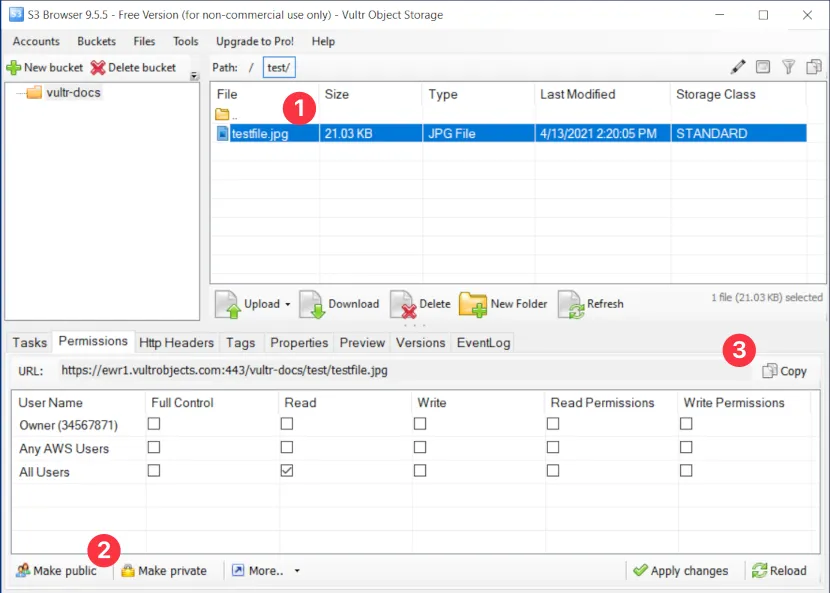Switch to the Versions tab
The height and width of the screenshot is (593, 830).
click(420, 343)
